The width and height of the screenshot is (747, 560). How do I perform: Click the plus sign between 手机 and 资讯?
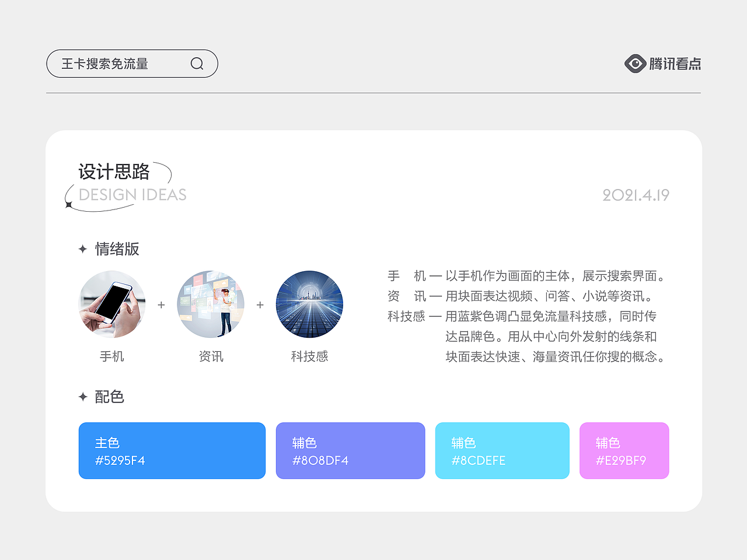point(161,304)
